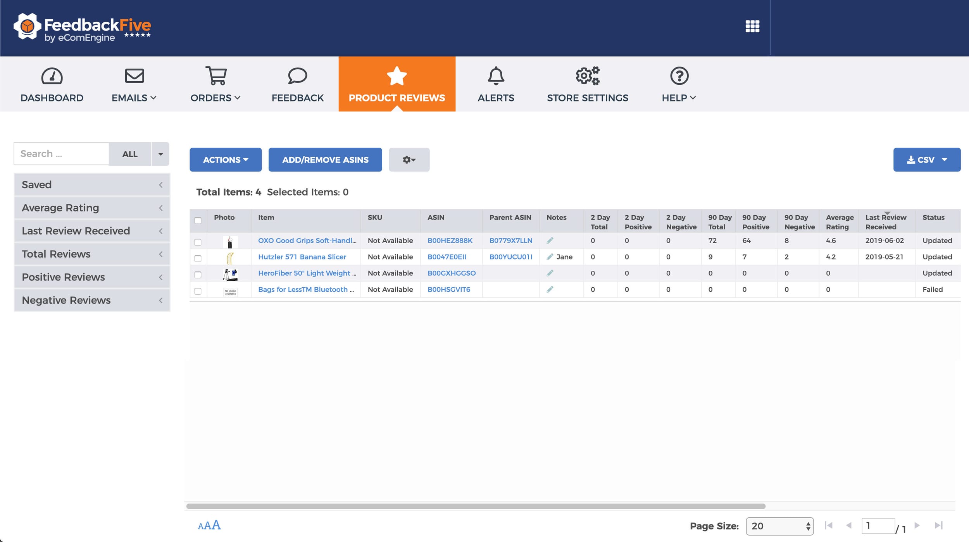
Task: Click the Help question mark icon
Action: coord(679,76)
